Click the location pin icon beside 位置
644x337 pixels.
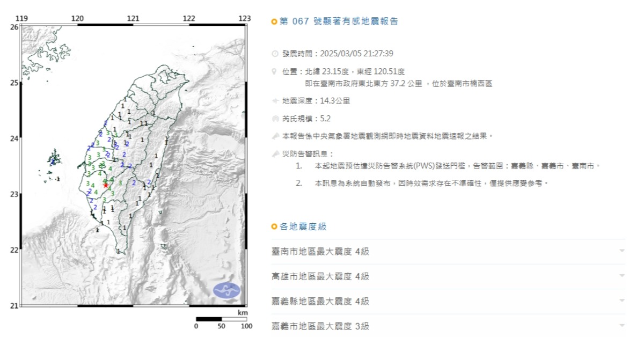275,71
